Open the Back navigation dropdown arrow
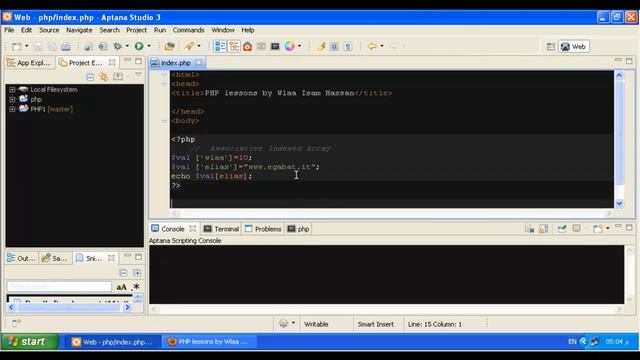The width and height of the screenshot is (640, 360). click(x=382, y=46)
